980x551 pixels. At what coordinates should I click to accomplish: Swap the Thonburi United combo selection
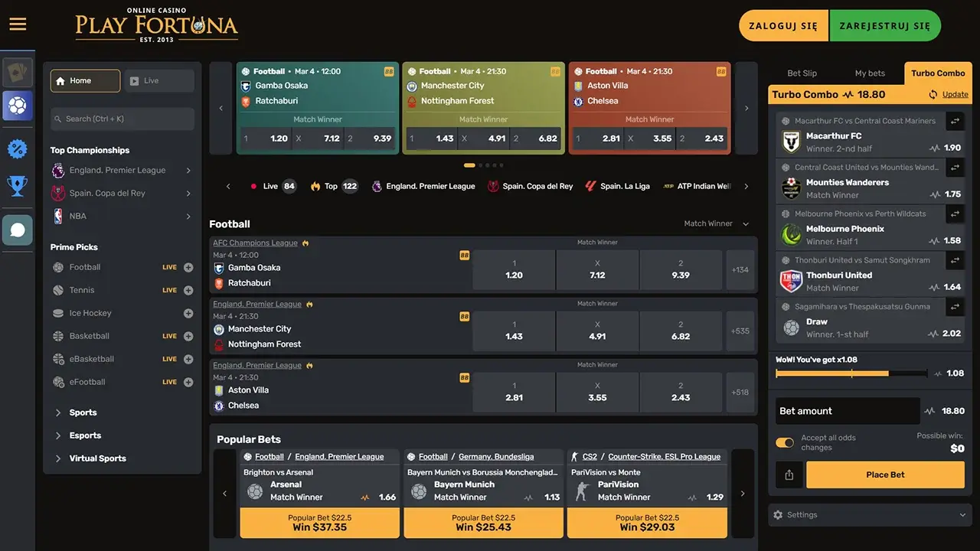(x=955, y=260)
